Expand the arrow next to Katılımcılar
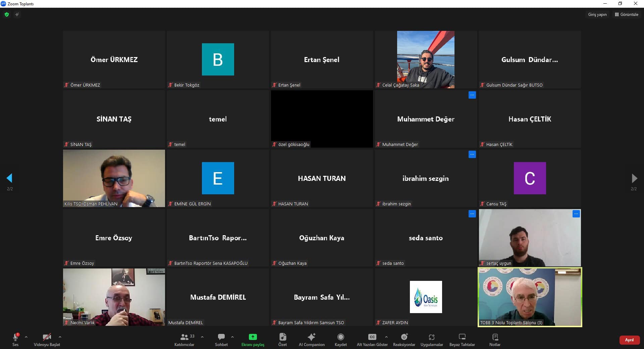The height and width of the screenshot is (349, 644). pyautogui.click(x=202, y=337)
